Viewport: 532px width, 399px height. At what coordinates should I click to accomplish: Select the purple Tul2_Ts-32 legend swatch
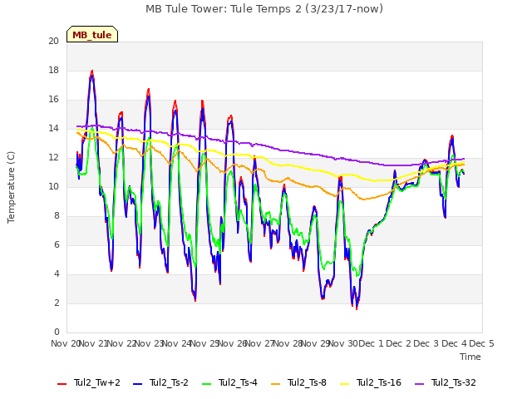(x=420, y=384)
